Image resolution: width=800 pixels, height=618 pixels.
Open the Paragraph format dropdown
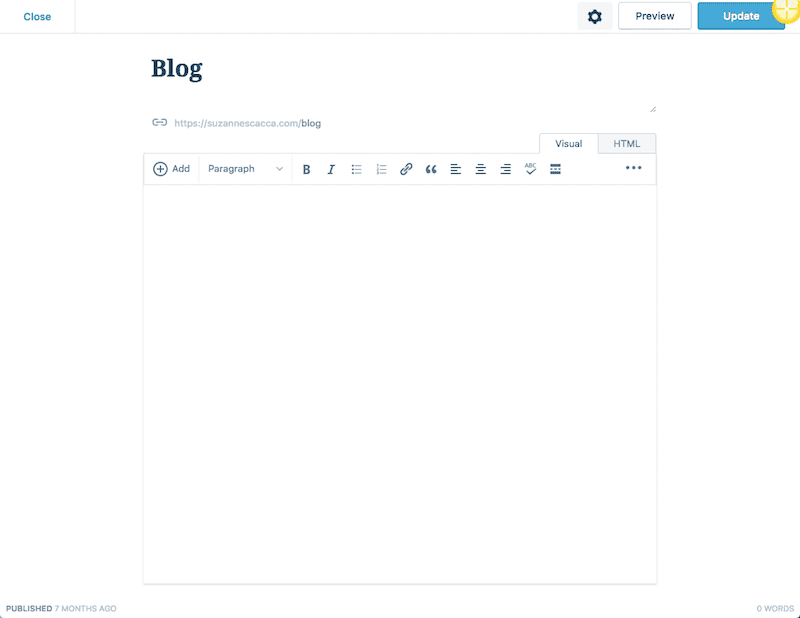pyautogui.click(x=245, y=169)
